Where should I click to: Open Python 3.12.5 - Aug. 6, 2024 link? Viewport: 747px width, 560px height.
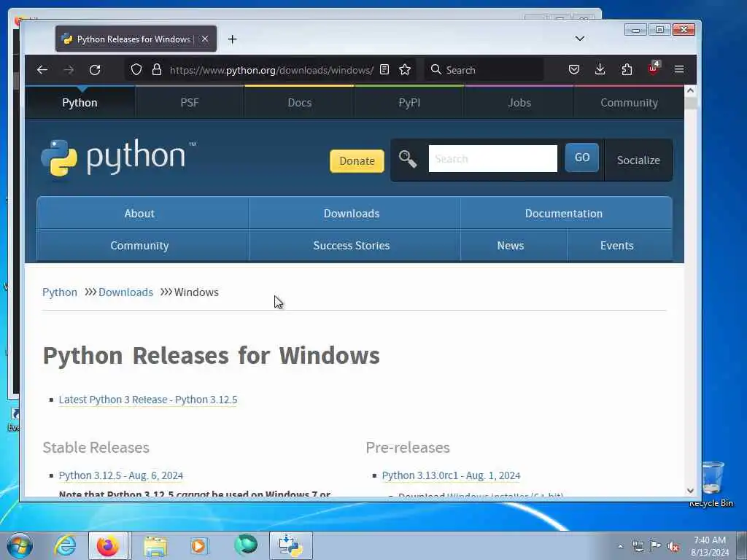coord(121,475)
